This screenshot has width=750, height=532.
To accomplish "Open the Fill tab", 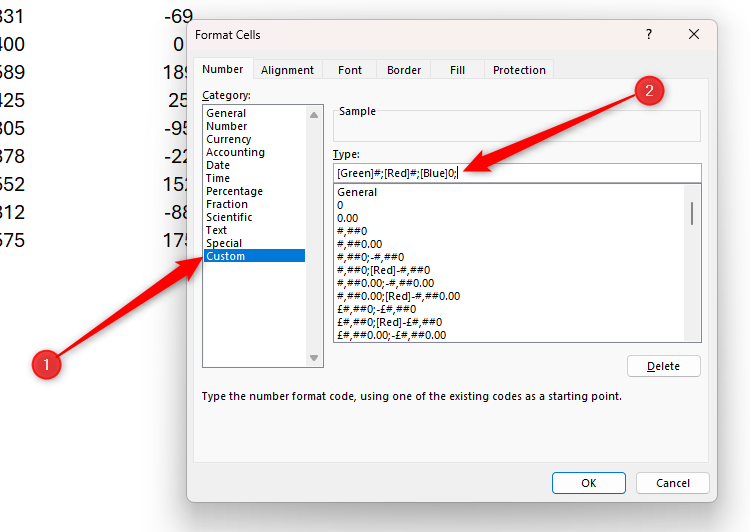I will coord(457,70).
